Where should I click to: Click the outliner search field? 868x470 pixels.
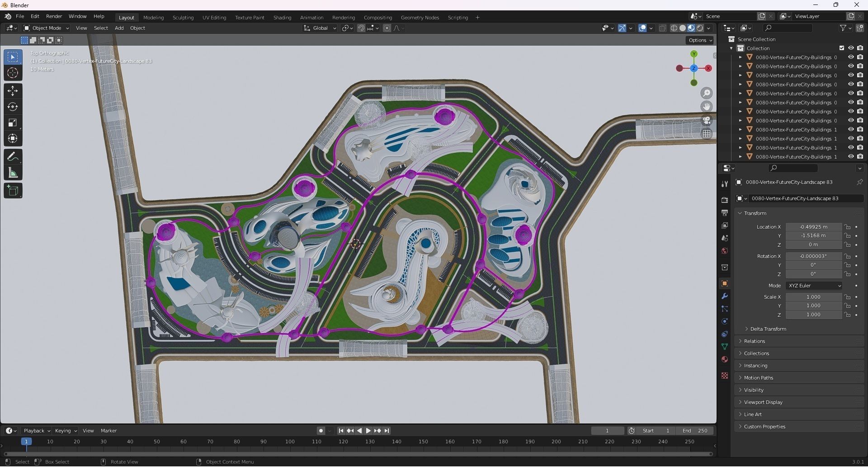(x=788, y=28)
